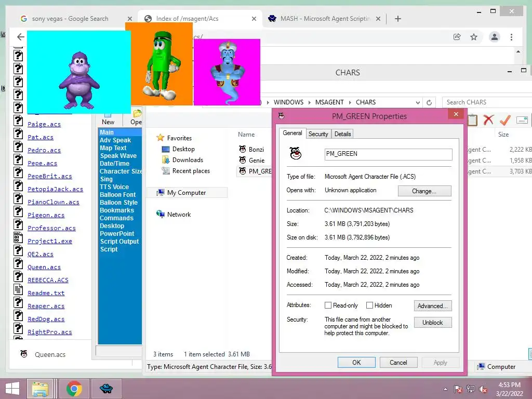Open File Explorer from the taskbar
Viewport: 532px width, 399px height.
click(x=41, y=389)
